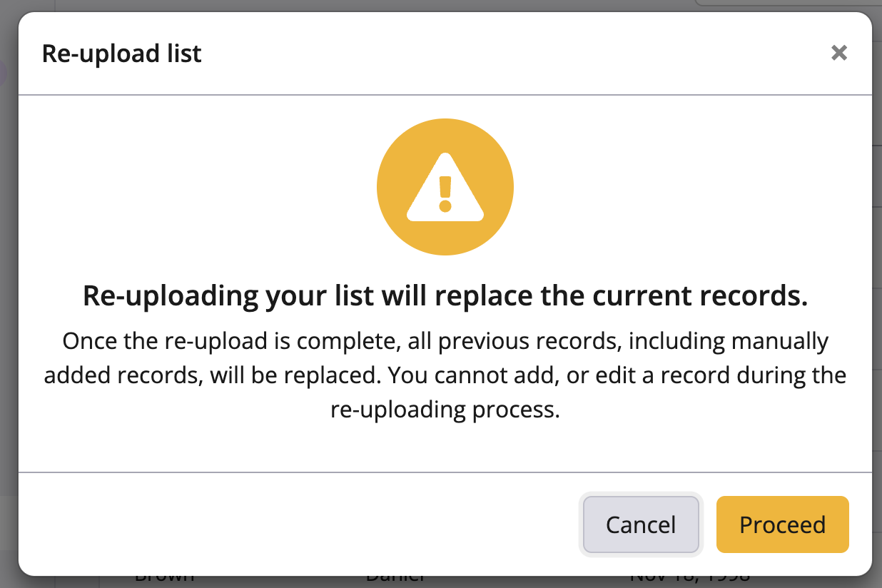Image resolution: width=882 pixels, height=588 pixels.
Task: Click the dimmed backdrop left of the dialog
Action: click(x=9, y=285)
